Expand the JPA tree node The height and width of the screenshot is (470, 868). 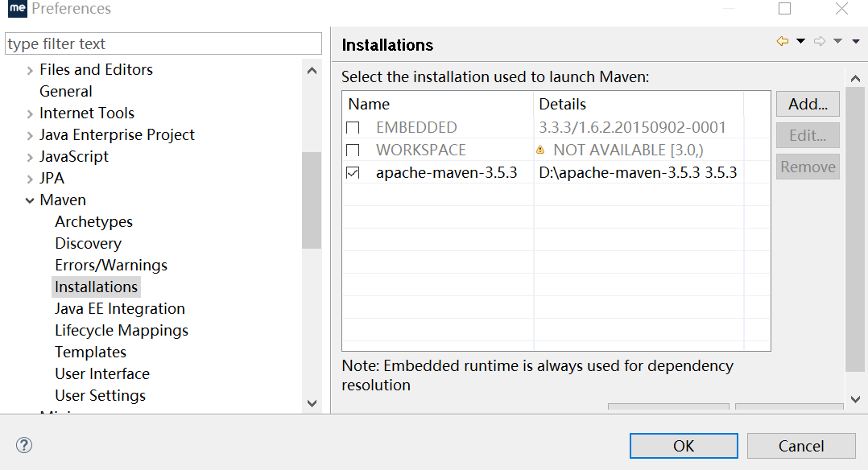click(30, 179)
